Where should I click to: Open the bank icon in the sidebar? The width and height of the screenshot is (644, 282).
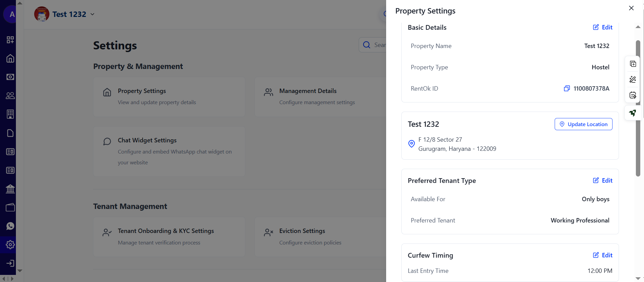point(10,189)
